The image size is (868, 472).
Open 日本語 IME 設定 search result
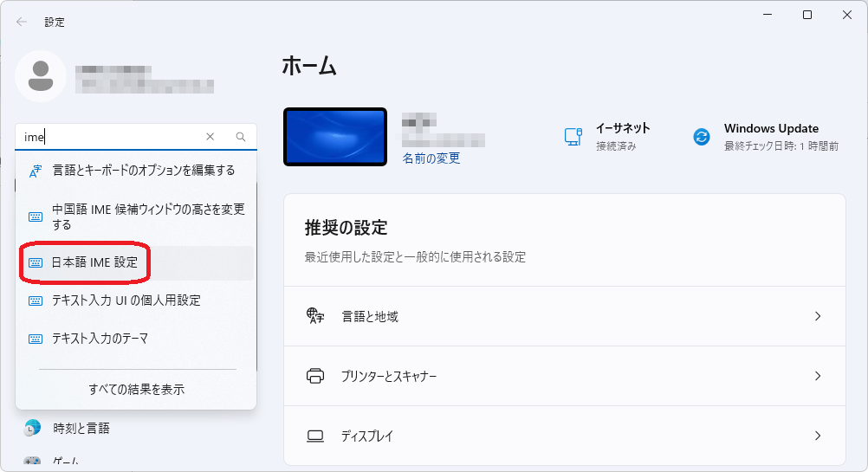[x=94, y=262]
